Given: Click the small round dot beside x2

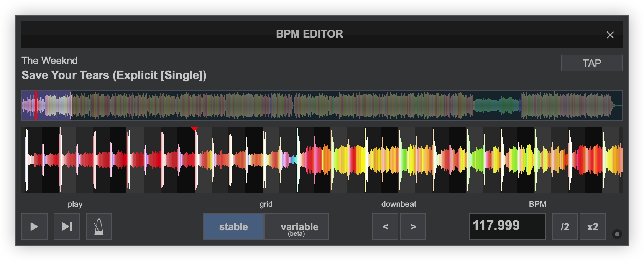Looking at the screenshot, I should click(x=617, y=234).
